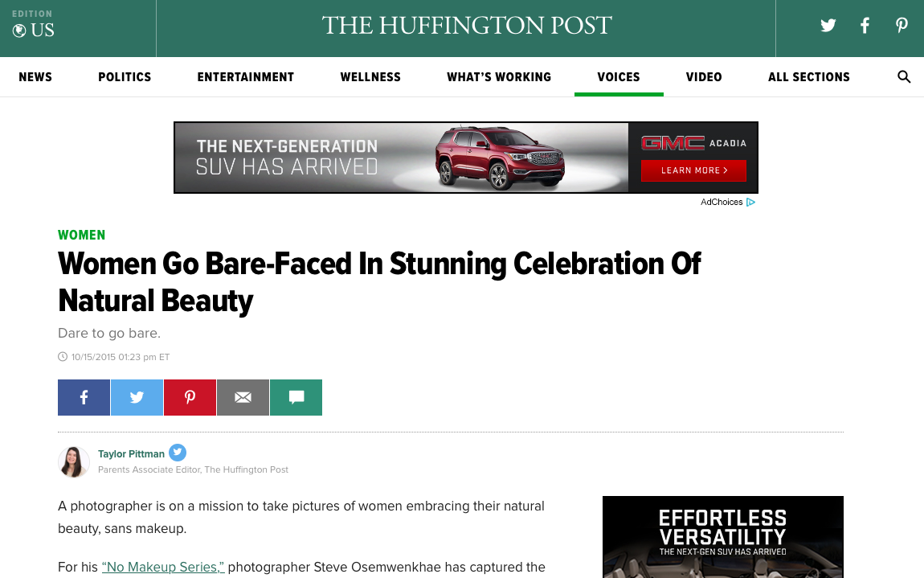Email article using gray envelope button
This screenshot has width=924, height=578.
tap(243, 397)
